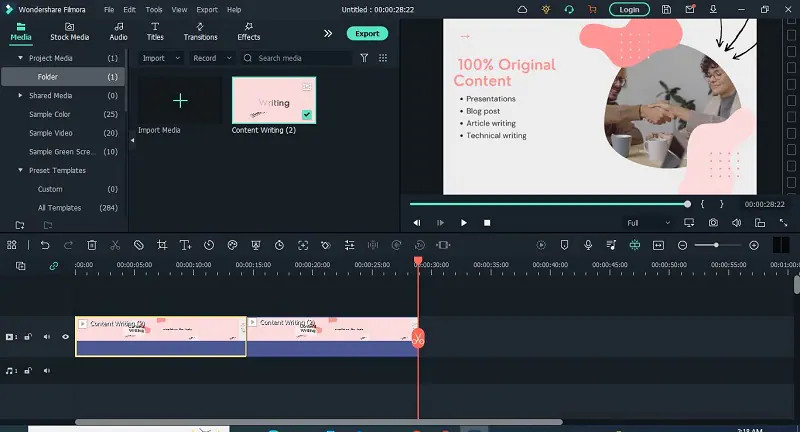Expand the Shared Media tree
The width and height of the screenshot is (800, 432).
20,95
